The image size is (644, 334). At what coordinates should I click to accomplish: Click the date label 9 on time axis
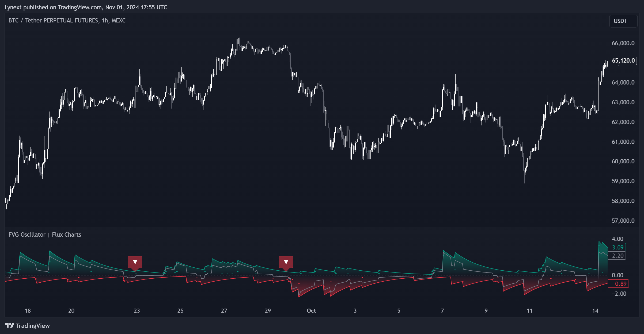tap(486, 310)
